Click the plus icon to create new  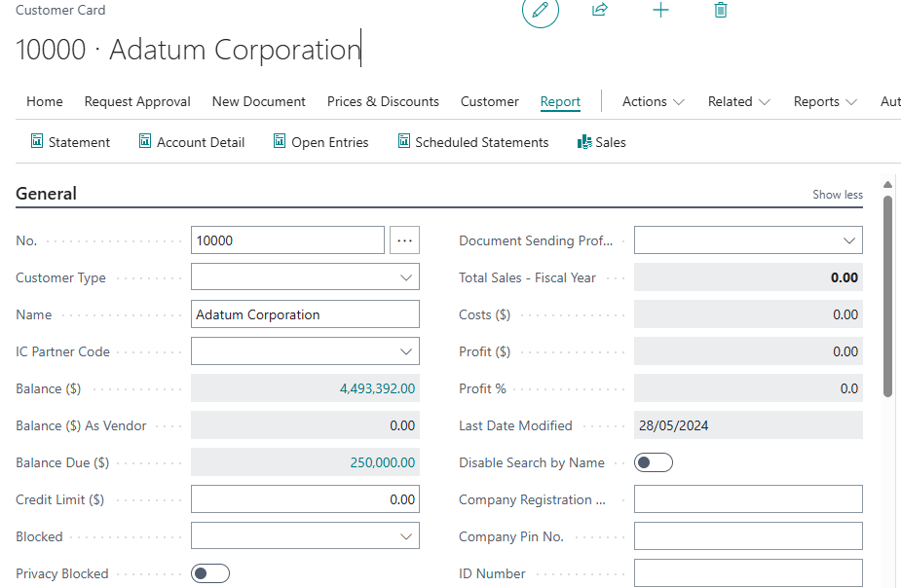click(660, 10)
